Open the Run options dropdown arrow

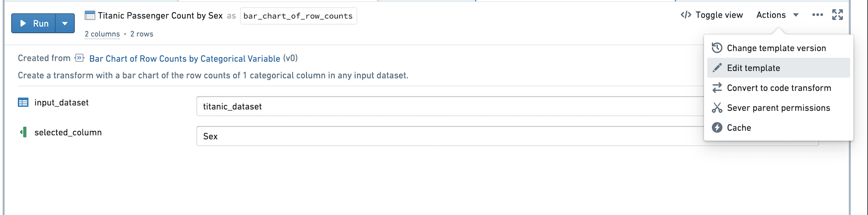(x=65, y=23)
